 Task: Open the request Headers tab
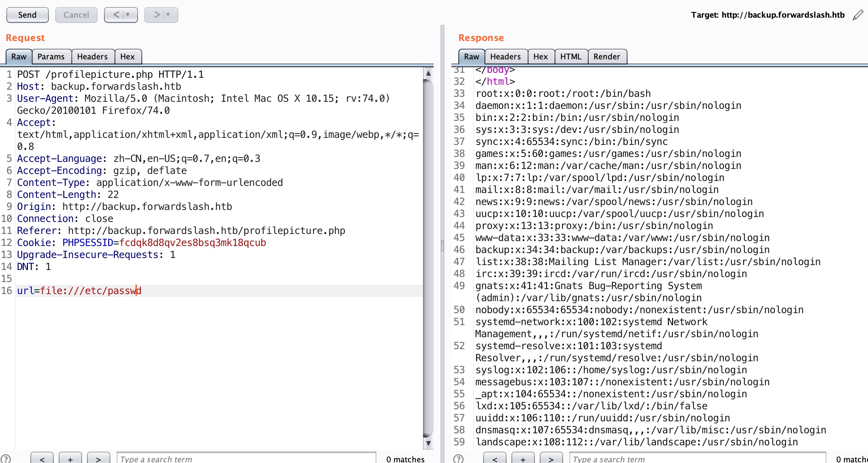pyautogui.click(x=92, y=57)
